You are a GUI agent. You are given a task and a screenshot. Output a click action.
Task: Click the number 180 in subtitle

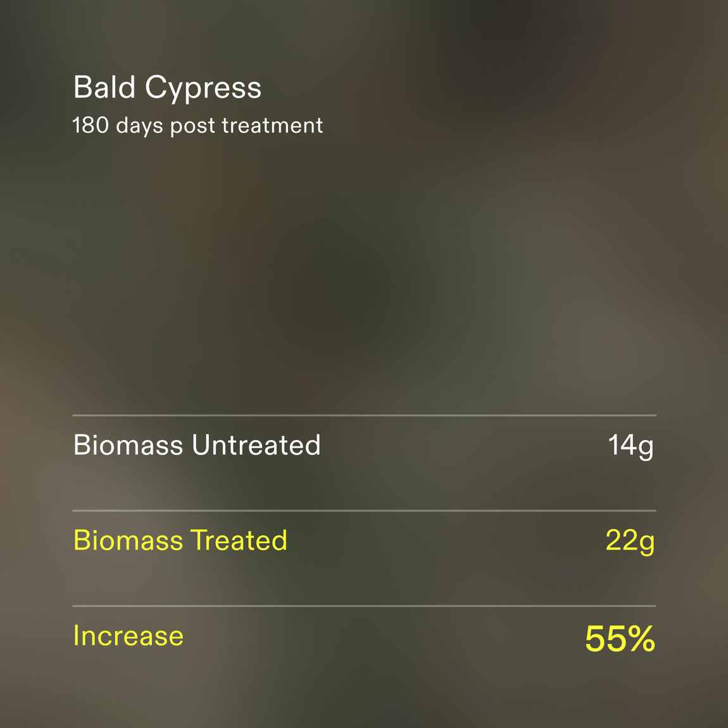[x=91, y=125]
